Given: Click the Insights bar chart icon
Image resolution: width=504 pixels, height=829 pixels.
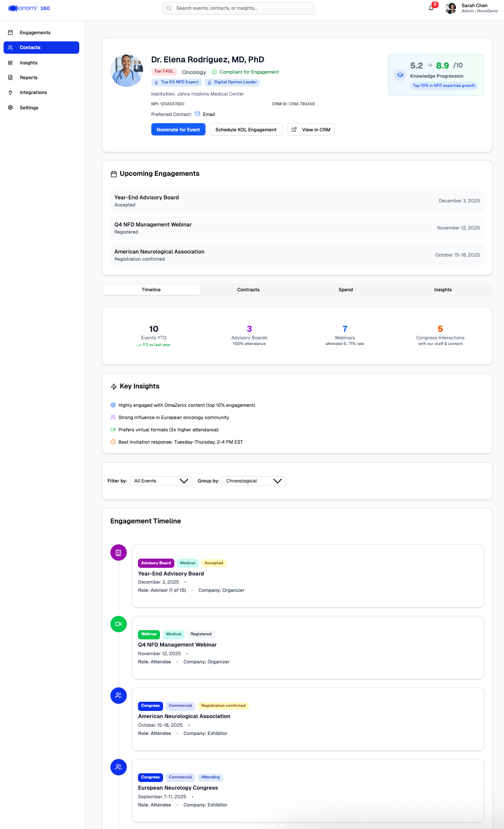Looking at the screenshot, I should [10, 63].
